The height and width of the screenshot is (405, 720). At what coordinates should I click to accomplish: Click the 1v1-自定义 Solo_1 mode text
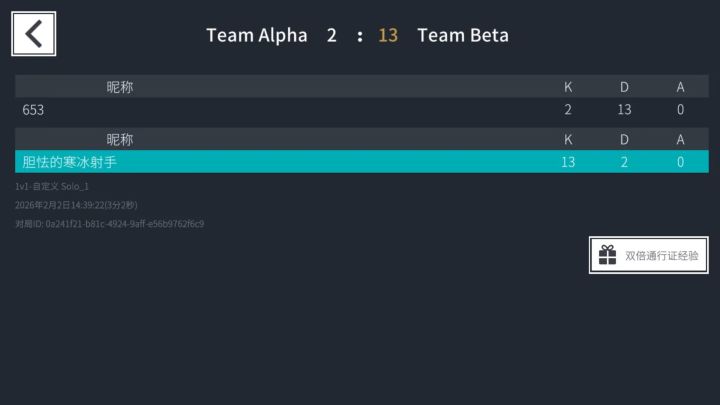(52, 186)
